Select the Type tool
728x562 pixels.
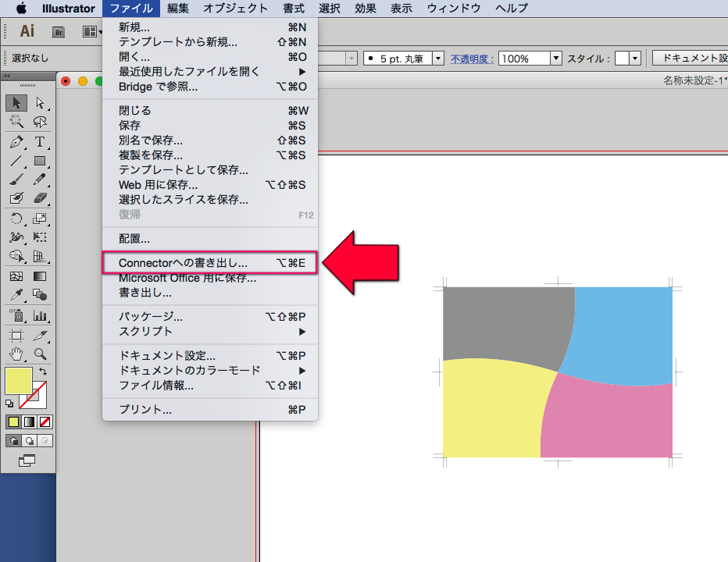point(40,141)
